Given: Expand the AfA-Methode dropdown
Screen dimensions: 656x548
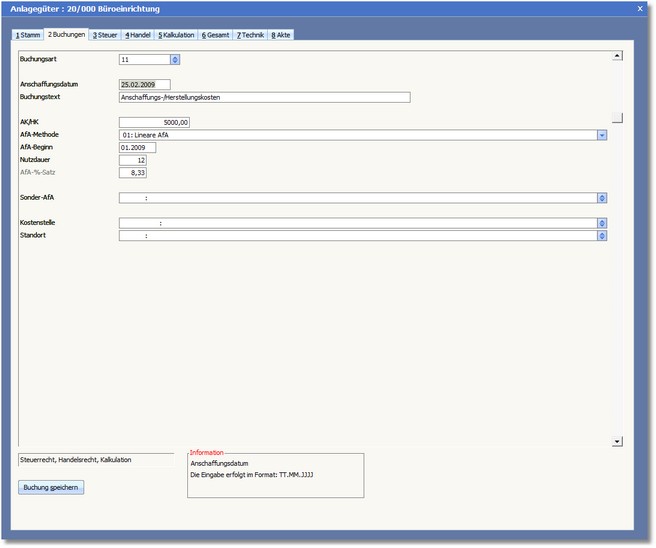Looking at the screenshot, I should point(602,135).
